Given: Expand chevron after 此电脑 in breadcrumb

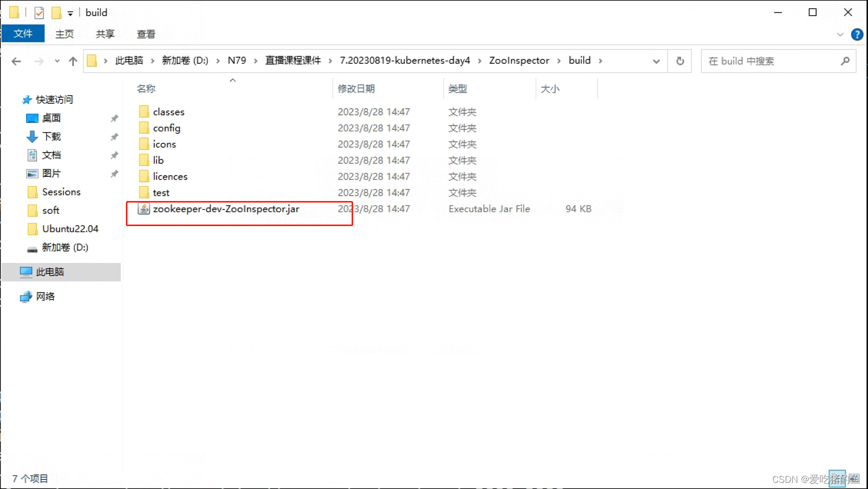Looking at the screenshot, I should tap(153, 61).
